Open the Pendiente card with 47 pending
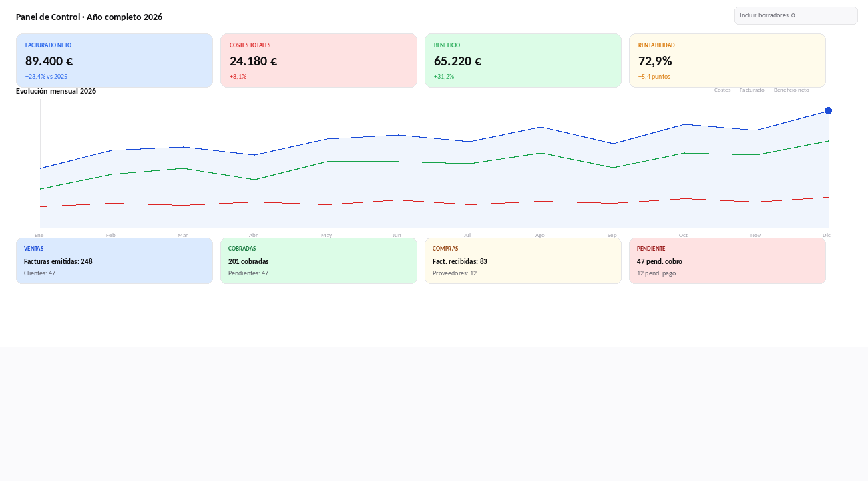Image resolution: width=868 pixels, height=481 pixels. pyautogui.click(x=727, y=261)
